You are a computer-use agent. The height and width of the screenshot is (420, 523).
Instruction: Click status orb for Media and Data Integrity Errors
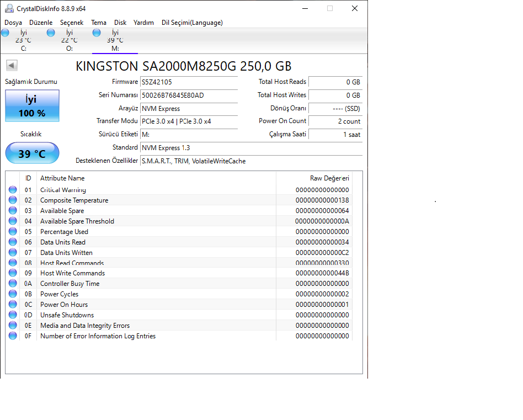coord(13,325)
